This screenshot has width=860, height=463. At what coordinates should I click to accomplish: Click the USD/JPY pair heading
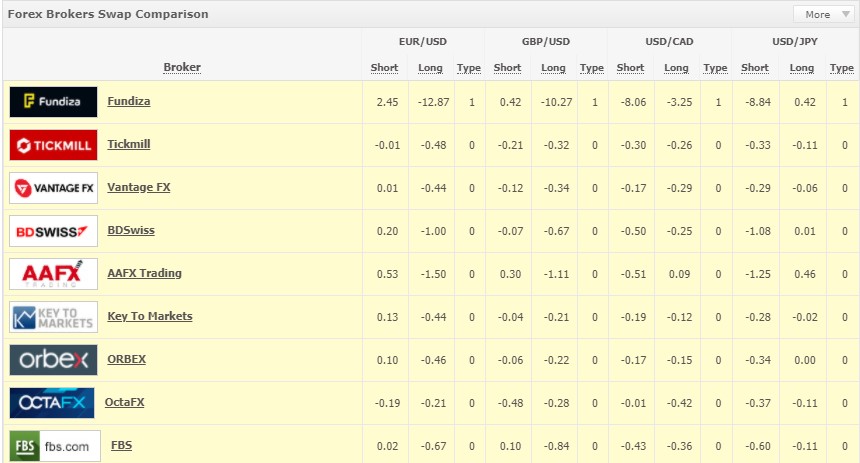795,42
